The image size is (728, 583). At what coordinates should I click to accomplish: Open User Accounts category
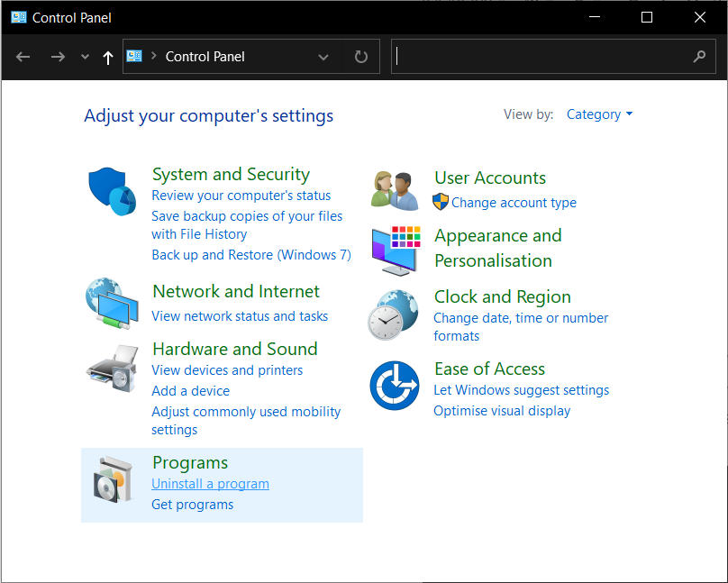tap(490, 178)
